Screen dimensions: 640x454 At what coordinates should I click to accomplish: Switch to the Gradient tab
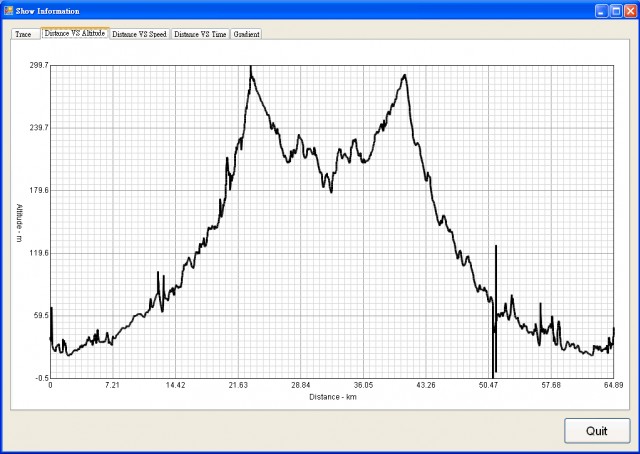pos(246,34)
